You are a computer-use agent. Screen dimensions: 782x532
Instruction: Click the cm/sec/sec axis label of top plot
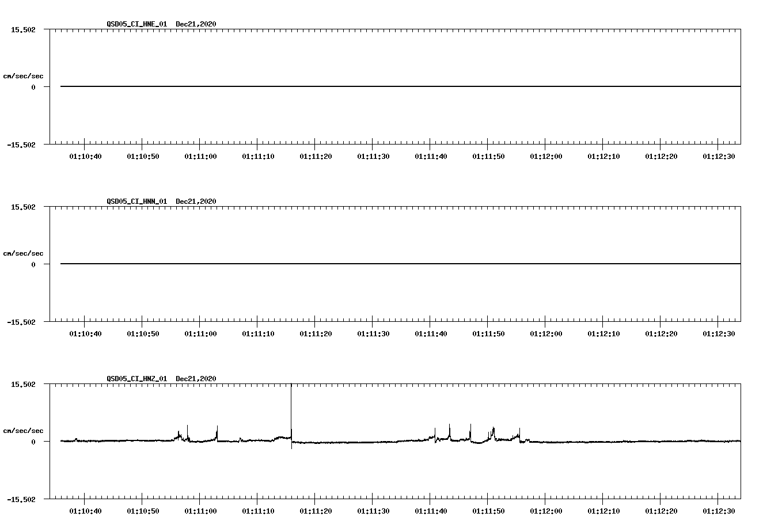point(24,75)
